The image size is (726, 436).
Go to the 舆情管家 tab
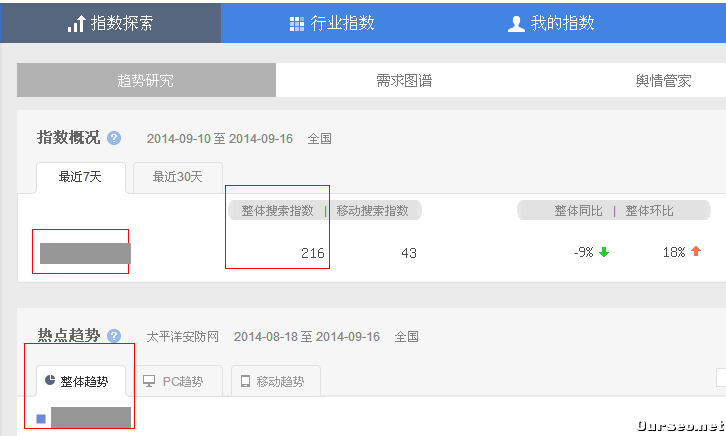[x=663, y=81]
